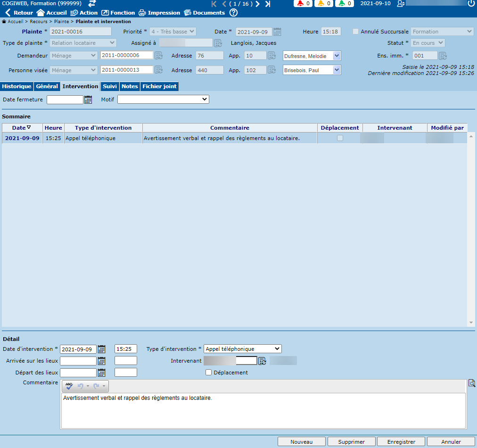Open the Motif dropdown
This screenshot has width=477, height=448.
click(x=163, y=100)
